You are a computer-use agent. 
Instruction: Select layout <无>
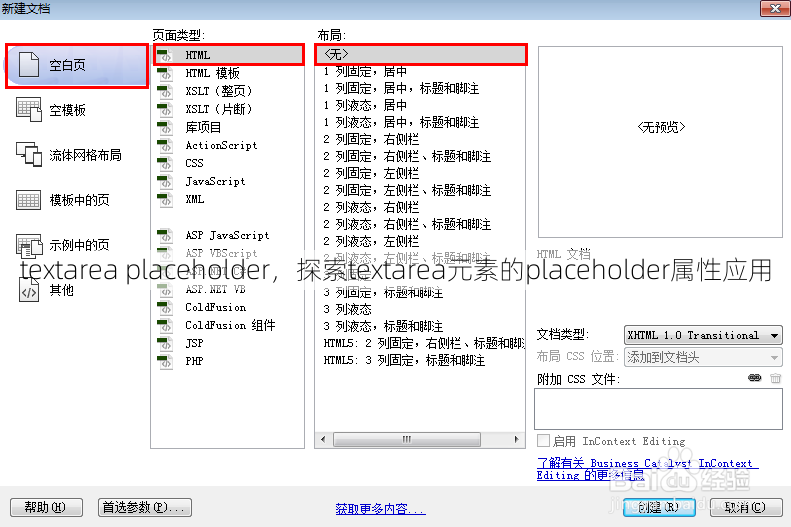pyautogui.click(x=420, y=54)
